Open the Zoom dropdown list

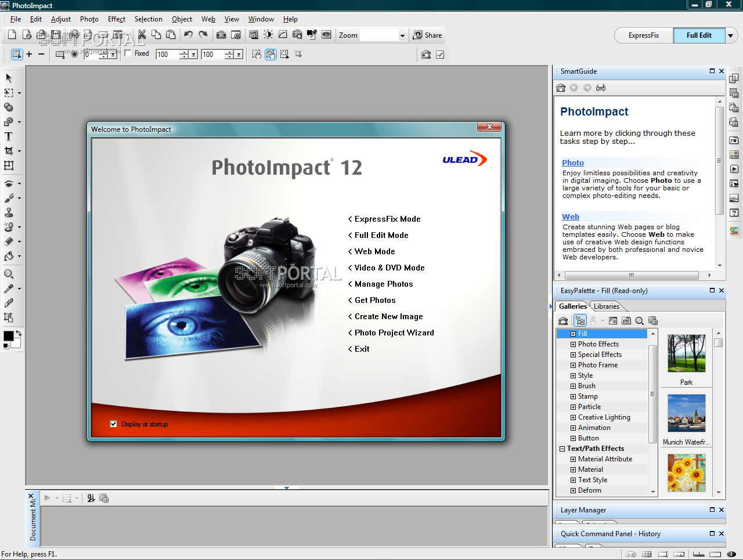click(402, 35)
